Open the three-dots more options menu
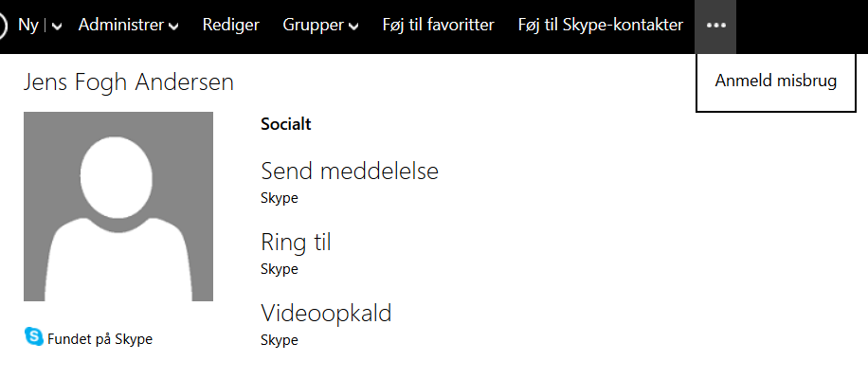 click(x=715, y=26)
